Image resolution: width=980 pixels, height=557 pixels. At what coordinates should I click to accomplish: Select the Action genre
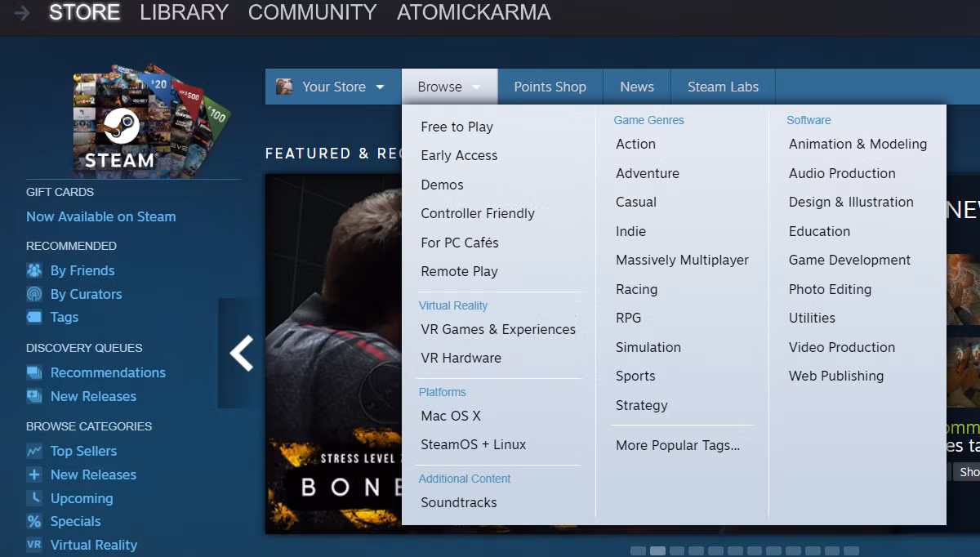point(635,144)
